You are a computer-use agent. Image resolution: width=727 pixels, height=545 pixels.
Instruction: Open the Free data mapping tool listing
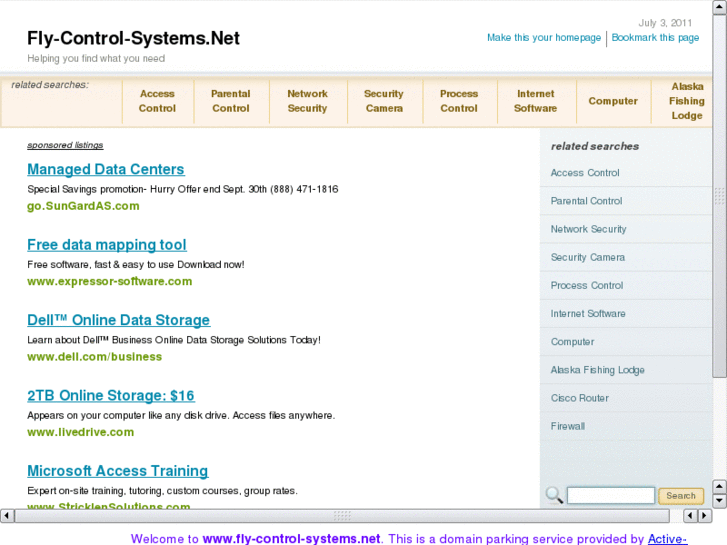[x=107, y=245]
